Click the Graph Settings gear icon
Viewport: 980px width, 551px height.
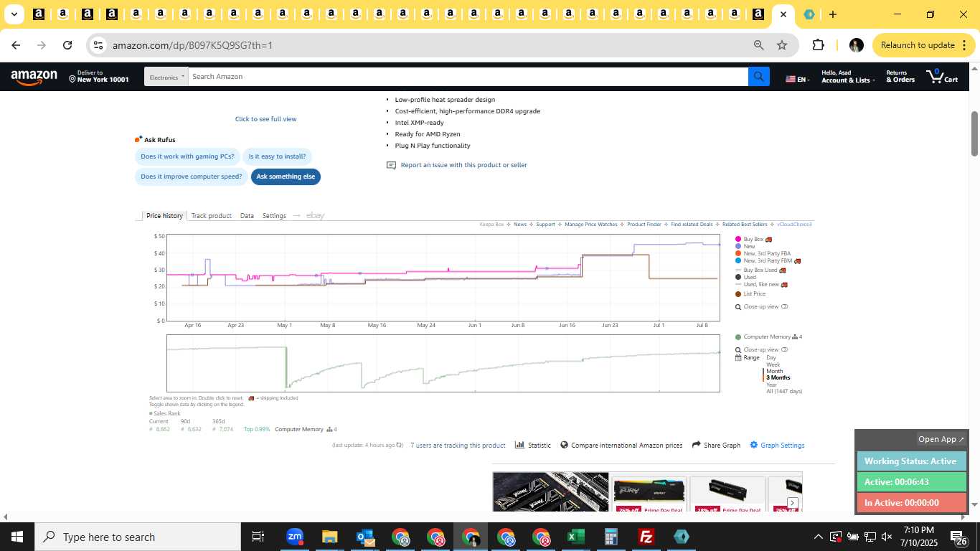click(754, 445)
